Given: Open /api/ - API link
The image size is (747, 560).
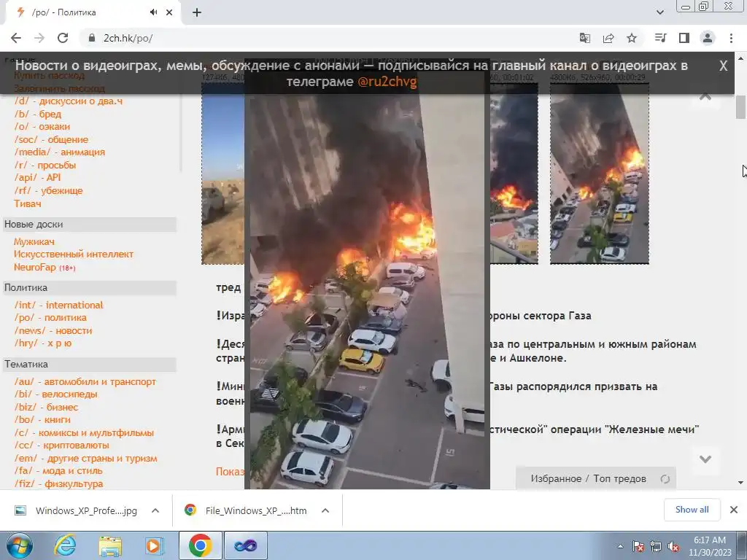Looking at the screenshot, I should point(37,177).
